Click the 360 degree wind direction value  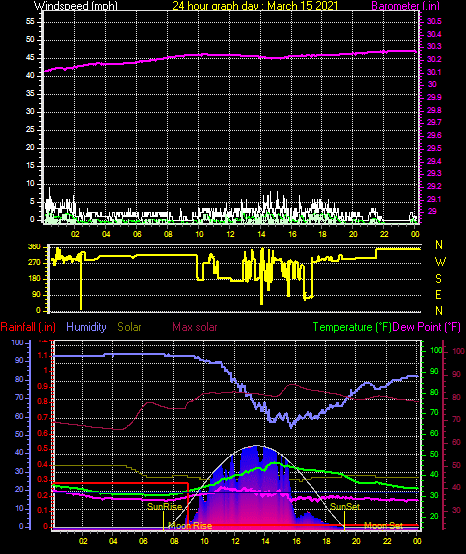tap(34, 247)
